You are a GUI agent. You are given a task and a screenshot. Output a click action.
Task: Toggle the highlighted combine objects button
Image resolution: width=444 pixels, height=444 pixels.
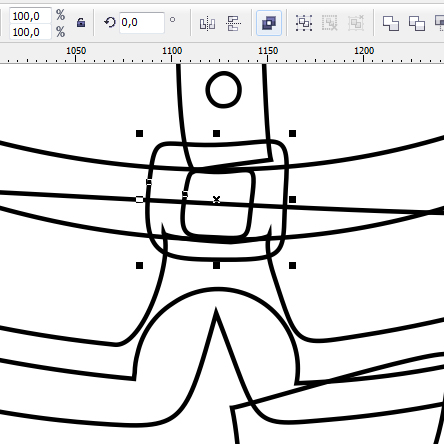(x=269, y=23)
